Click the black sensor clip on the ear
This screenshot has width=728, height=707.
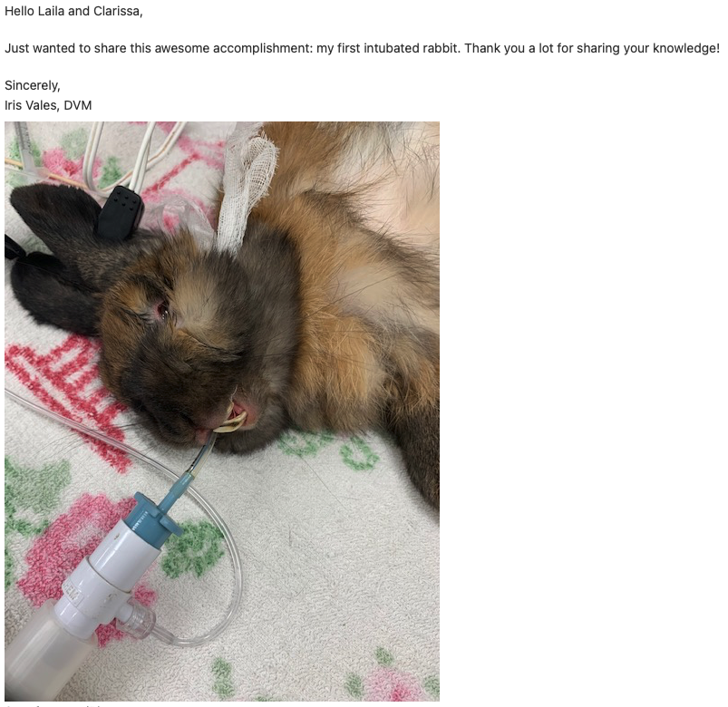pos(121,213)
